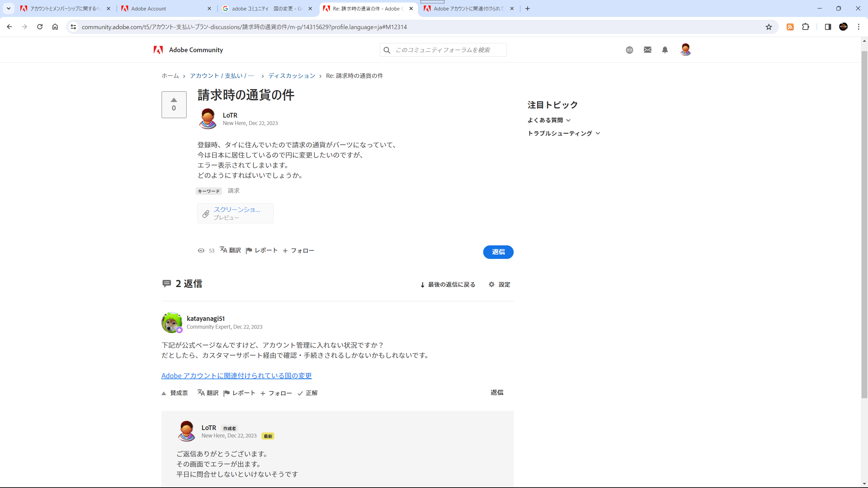Toggle the browser side panel

click(828, 27)
